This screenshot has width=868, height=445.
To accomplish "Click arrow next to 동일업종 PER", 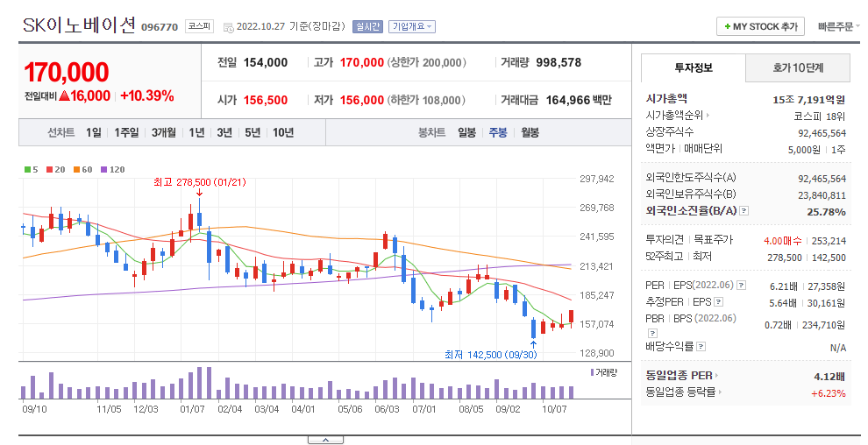I will click(x=717, y=376).
